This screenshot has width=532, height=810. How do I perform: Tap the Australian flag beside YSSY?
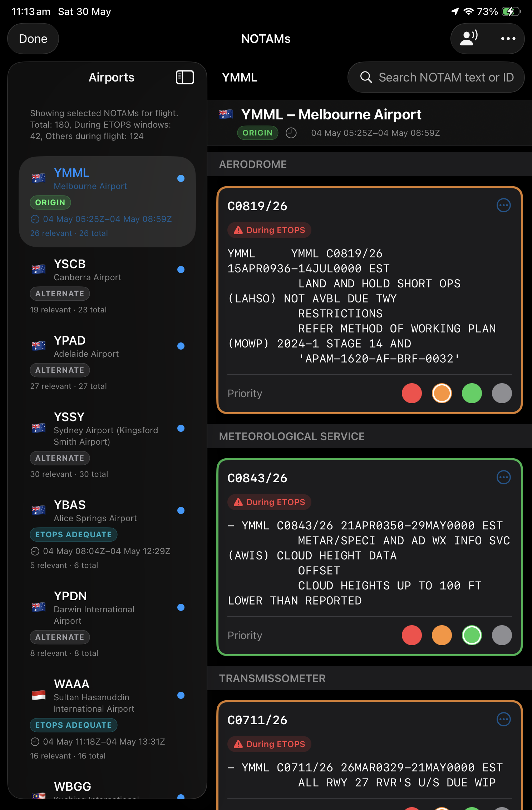pos(38,428)
